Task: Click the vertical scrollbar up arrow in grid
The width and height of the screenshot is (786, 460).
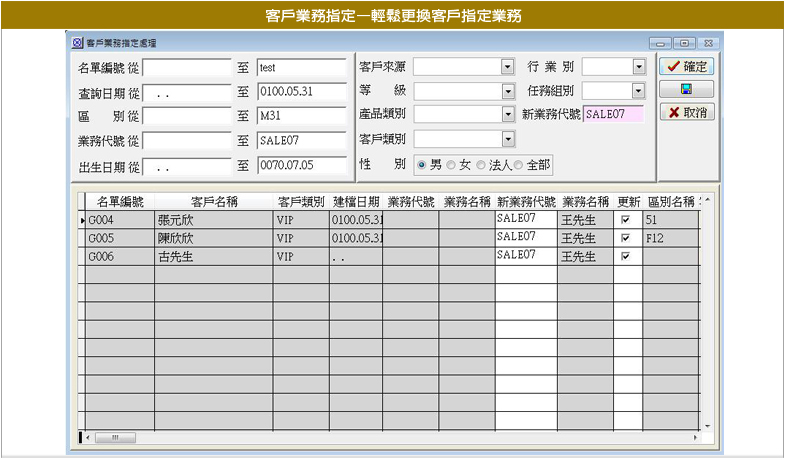Action: tap(708, 200)
